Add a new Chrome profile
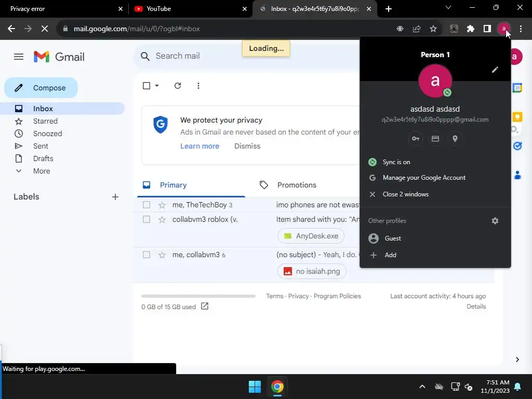Viewport: 532px width, 399px height. 435,255
